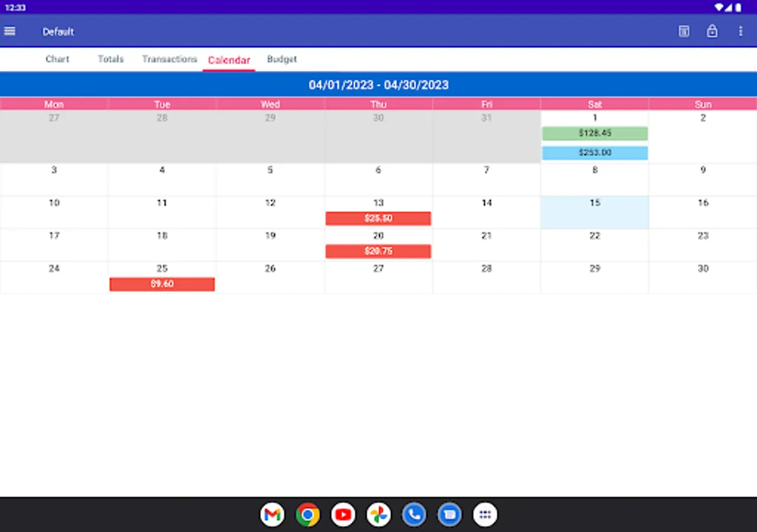Tap the 04/01/2023 - 04/30/2023 date range header
This screenshot has width=757, height=532.
point(378,85)
